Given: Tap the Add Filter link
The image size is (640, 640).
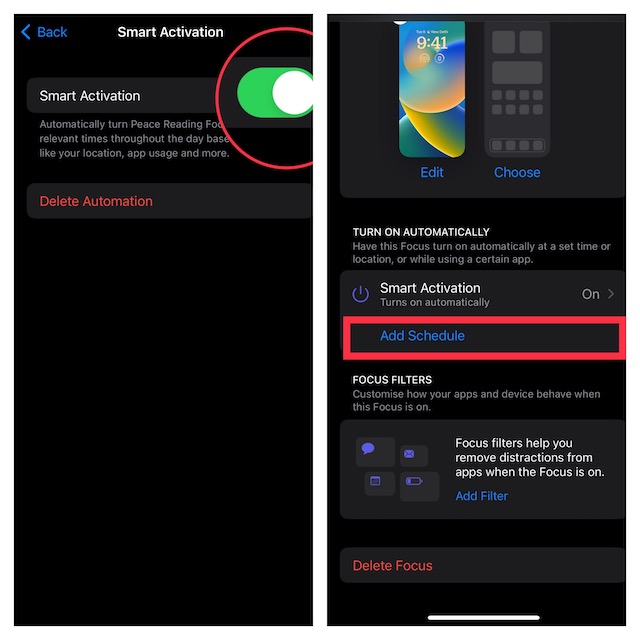Looking at the screenshot, I should pos(482,496).
